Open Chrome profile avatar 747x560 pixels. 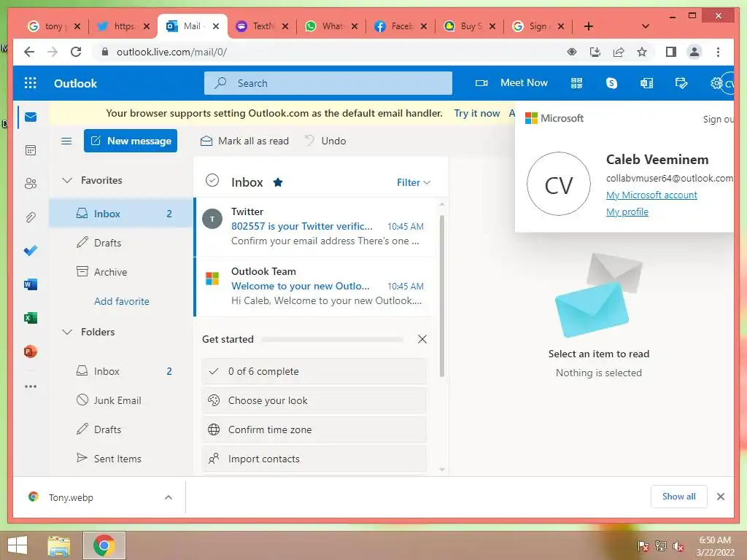click(694, 52)
